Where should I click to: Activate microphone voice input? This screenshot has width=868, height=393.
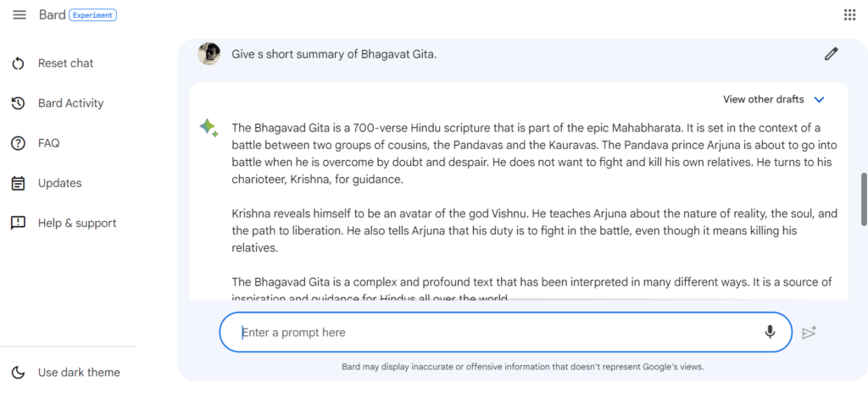[x=770, y=332]
